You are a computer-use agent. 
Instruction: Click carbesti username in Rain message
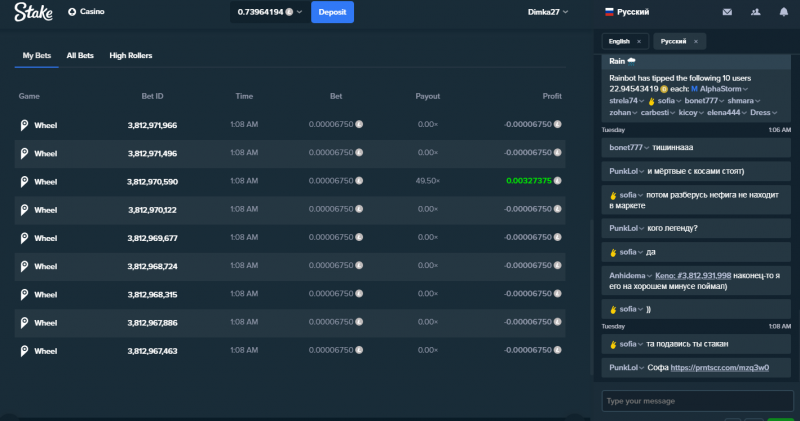pos(655,112)
